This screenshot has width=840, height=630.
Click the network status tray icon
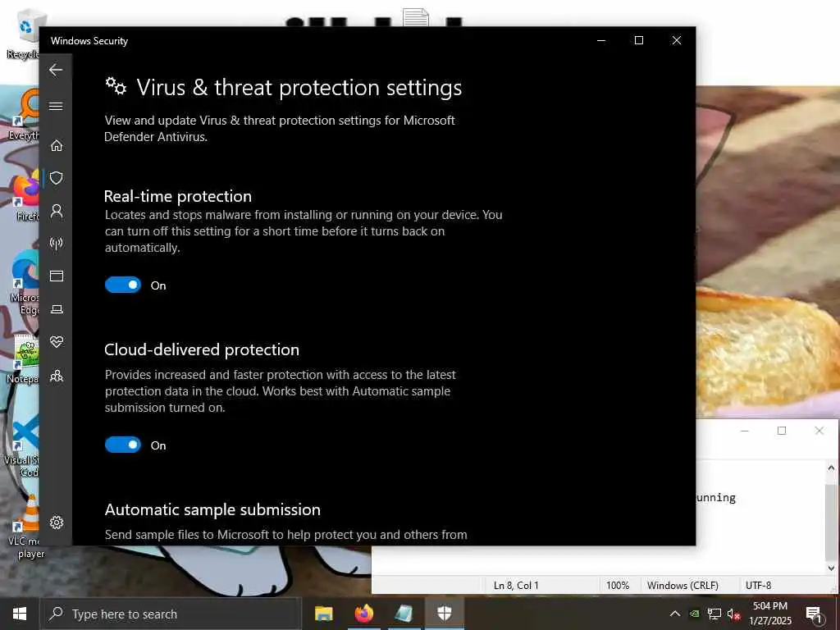pos(714,614)
